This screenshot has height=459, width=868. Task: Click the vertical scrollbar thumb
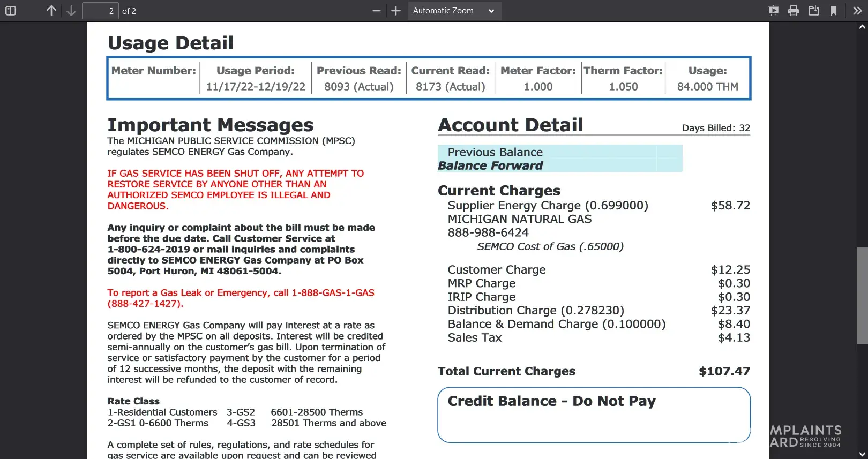pos(862,295)
